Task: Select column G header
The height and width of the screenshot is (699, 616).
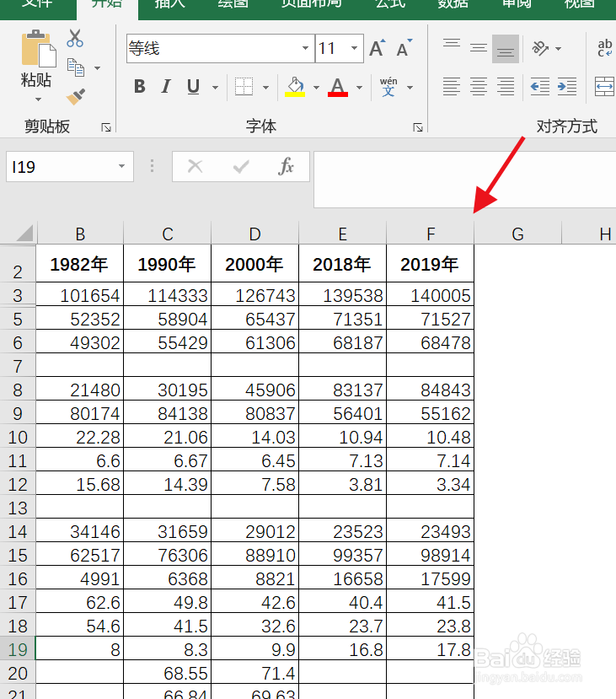Action: point(517,234)
